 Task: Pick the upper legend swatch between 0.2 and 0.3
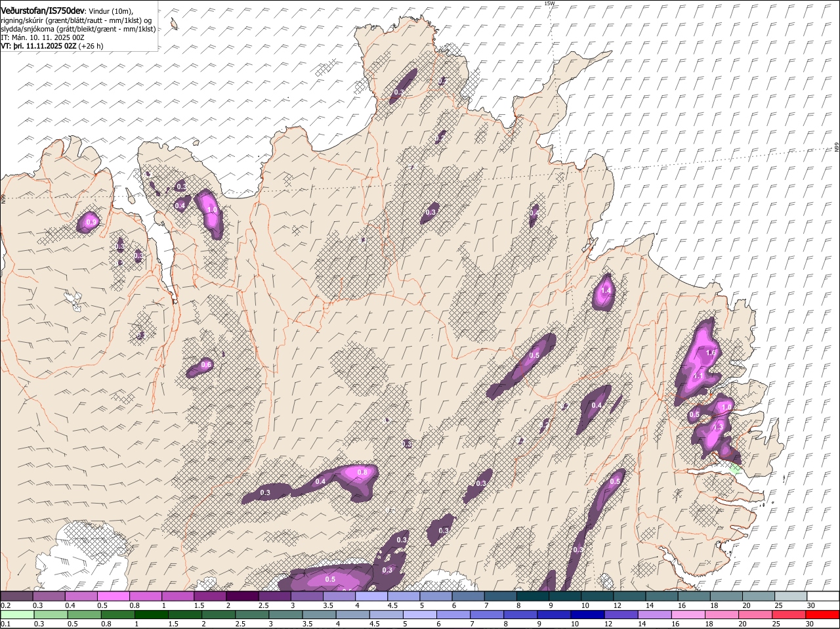click(16, 596)
